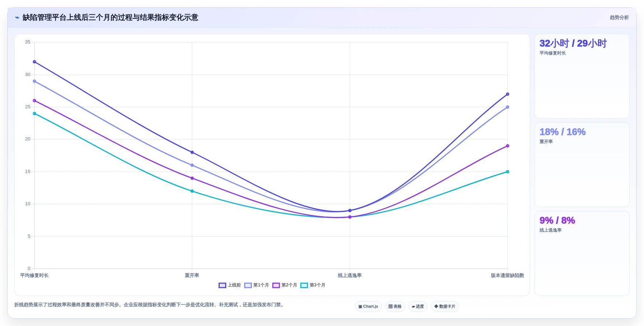Click 第1个月 point at 重开率 (16)
Screen dimensions: 644x326
[x=192, y=165]
